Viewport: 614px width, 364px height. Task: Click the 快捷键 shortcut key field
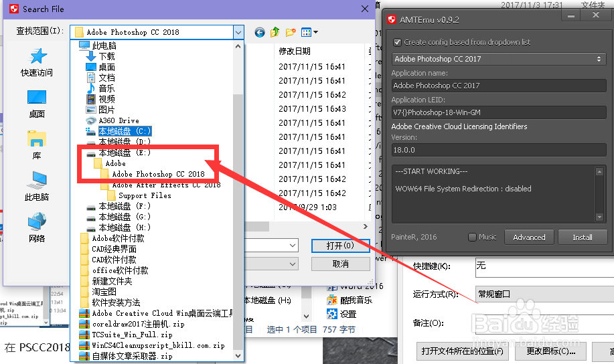click(544, 268)
